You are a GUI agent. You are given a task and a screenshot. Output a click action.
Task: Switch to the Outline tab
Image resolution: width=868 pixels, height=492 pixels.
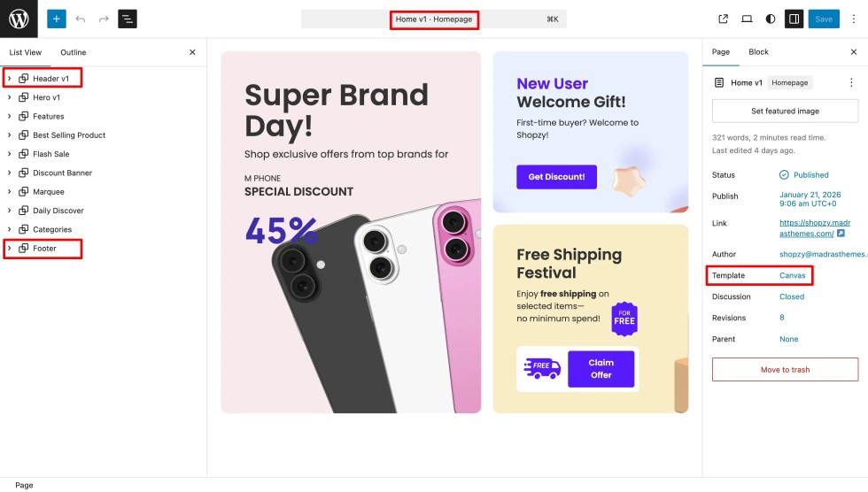[73, 52]
